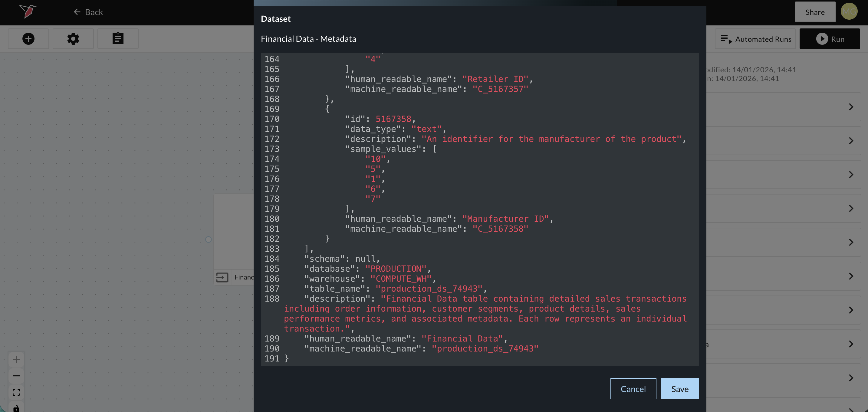868x412 pixels.
Task: Click the hummingbird logo icon
Action: [x=28, y=11]
